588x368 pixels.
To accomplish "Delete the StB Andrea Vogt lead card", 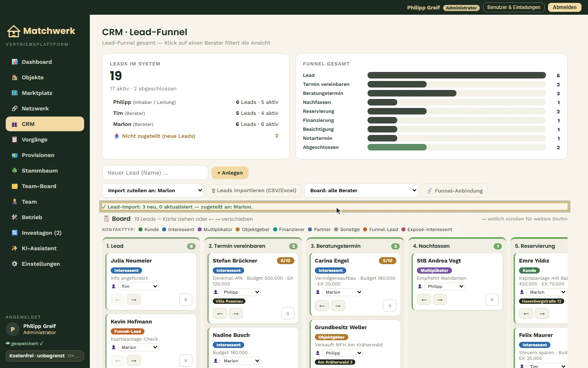I will pos(492,300).
